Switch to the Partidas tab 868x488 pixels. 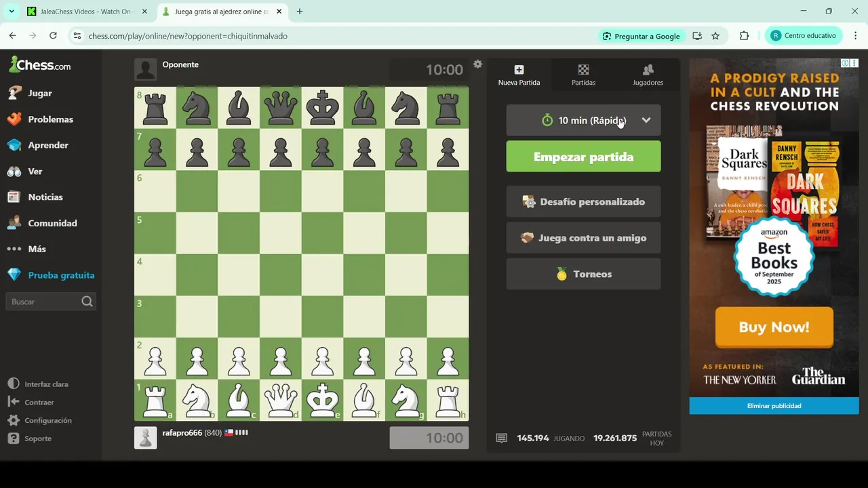[583, 75]
